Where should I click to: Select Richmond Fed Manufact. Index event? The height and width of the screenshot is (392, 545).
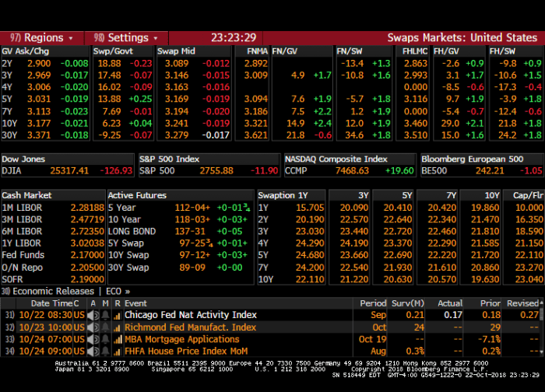tap(190, 327)
